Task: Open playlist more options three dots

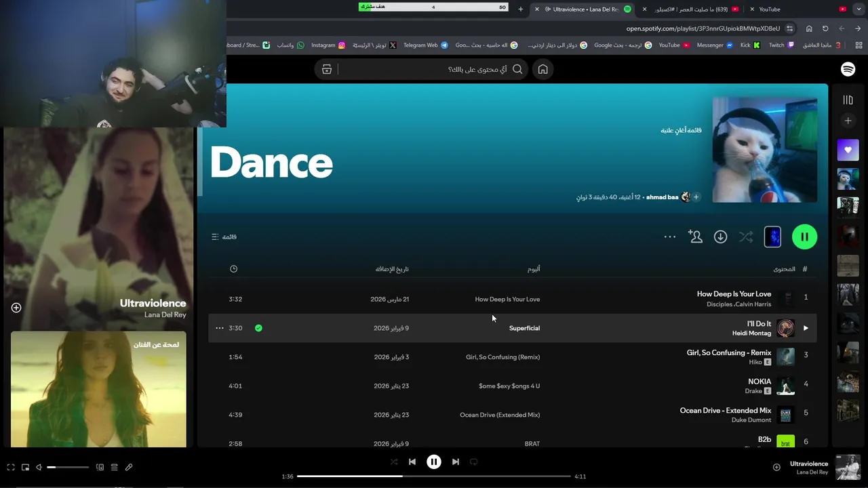Action: (670, 237)
